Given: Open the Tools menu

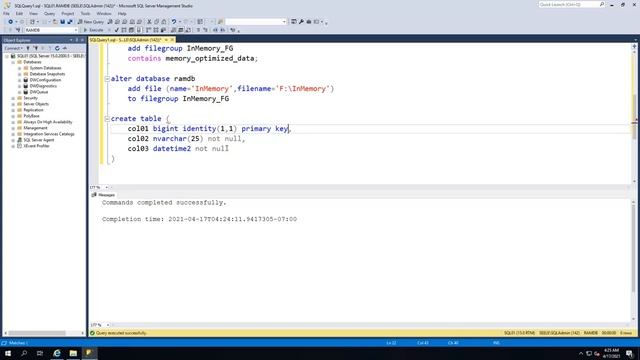Looking at the screenshot, I should 85,13.
